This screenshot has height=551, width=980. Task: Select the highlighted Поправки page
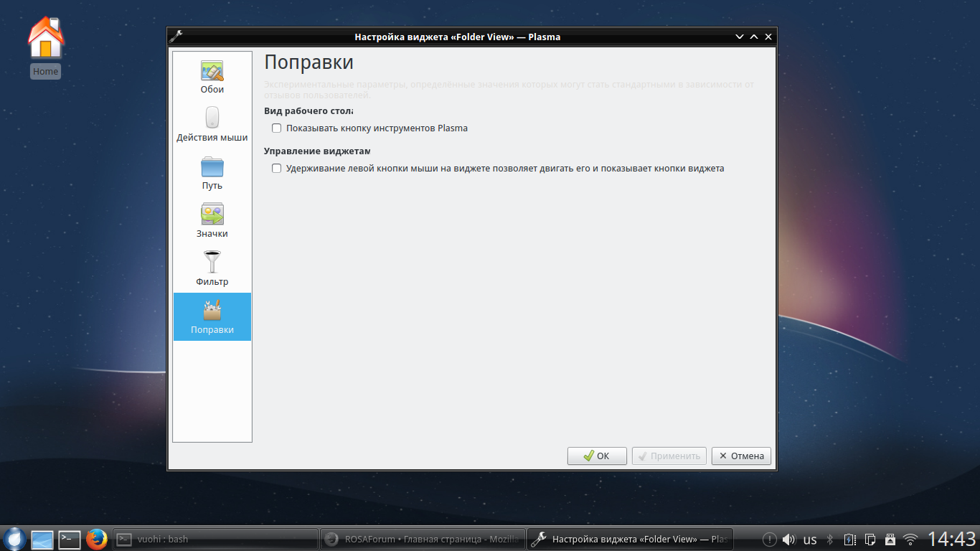[x=212, y=317]
